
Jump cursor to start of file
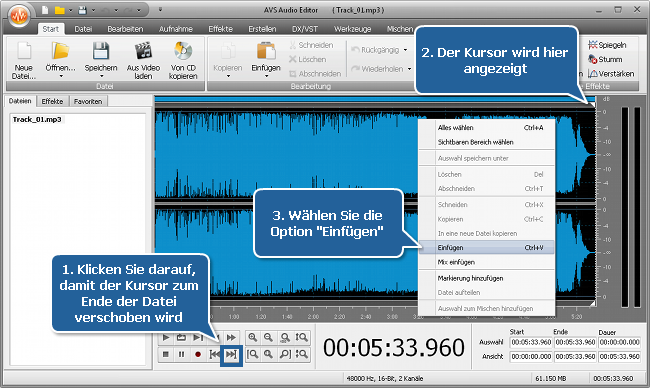click(214, 354)
